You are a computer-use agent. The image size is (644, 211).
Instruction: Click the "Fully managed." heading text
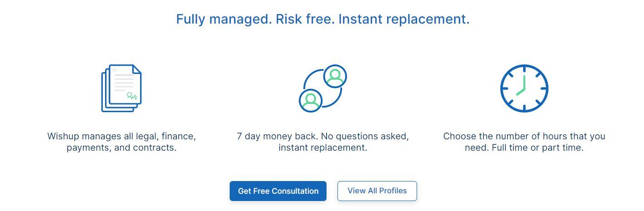coord(224,20)
